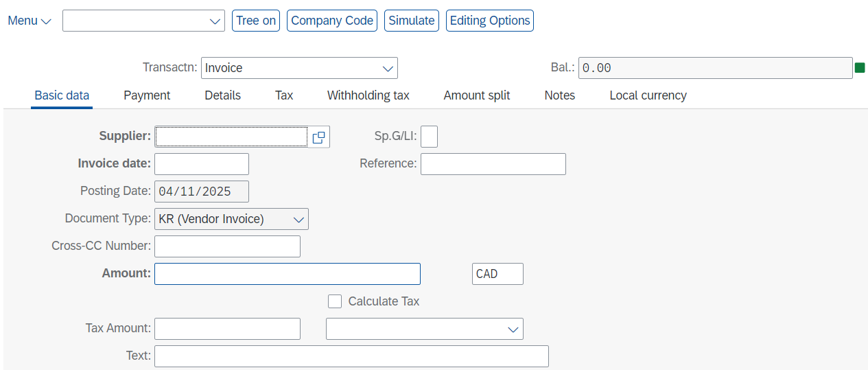This screenshot has height=370, width=868.
Task: Select the Reference input field
Action: pyautogui.click(x=493, y=164)
